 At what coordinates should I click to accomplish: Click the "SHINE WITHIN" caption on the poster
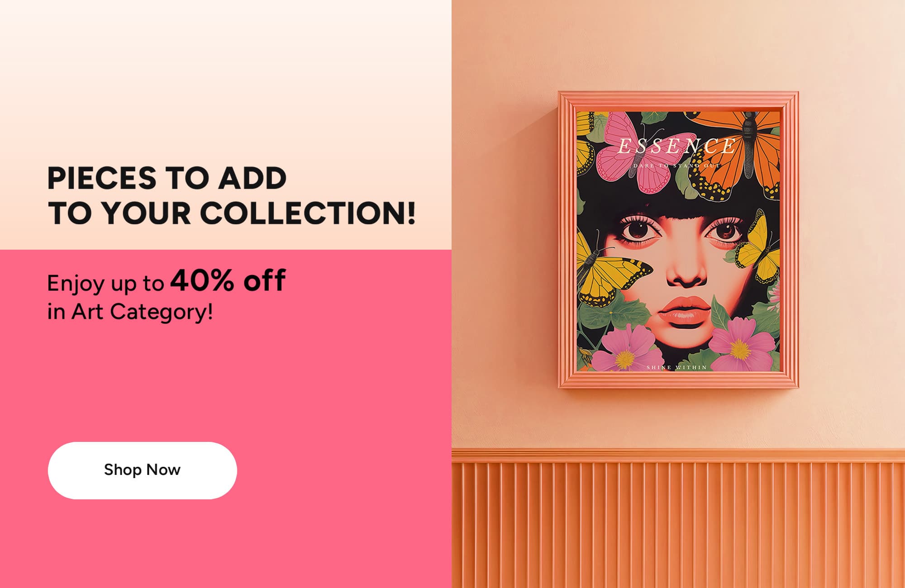click(x=676, y=367)
